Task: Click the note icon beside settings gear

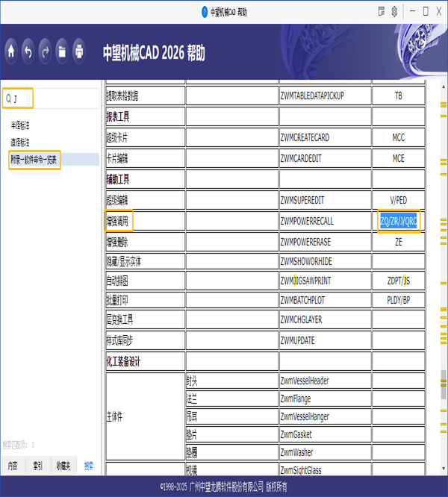Action: [382, 12]
